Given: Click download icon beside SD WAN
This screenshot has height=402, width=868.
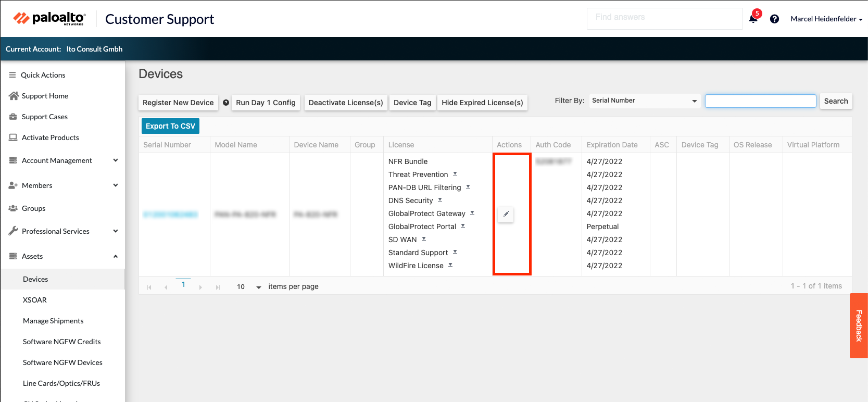Looking at the screenshot, I should tap(424, 239).
